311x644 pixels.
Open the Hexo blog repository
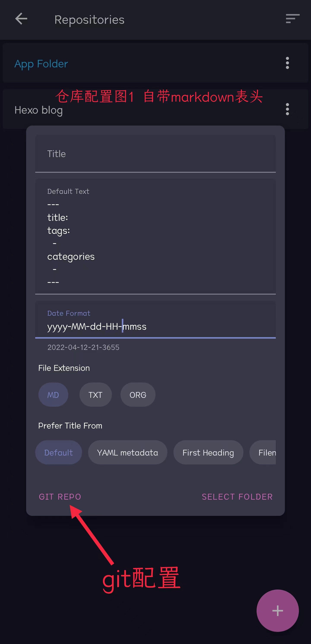39,110
